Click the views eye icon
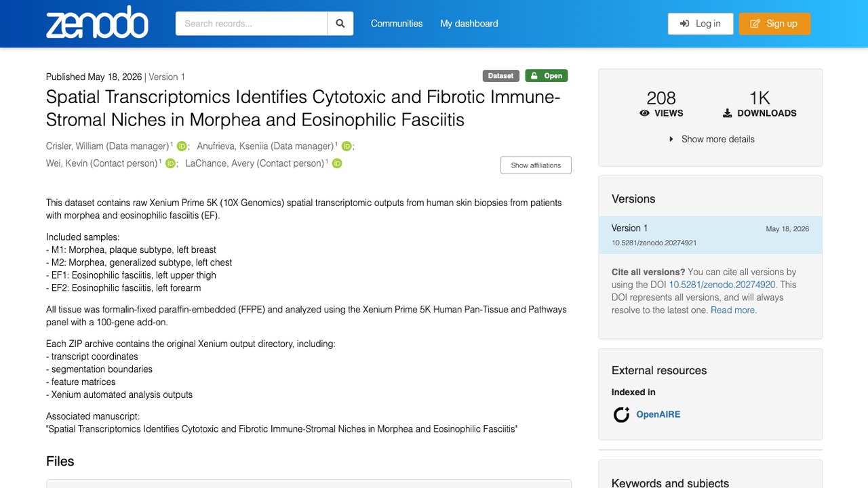The width and height of the screenshot is (868, 488). pos(645,113)
